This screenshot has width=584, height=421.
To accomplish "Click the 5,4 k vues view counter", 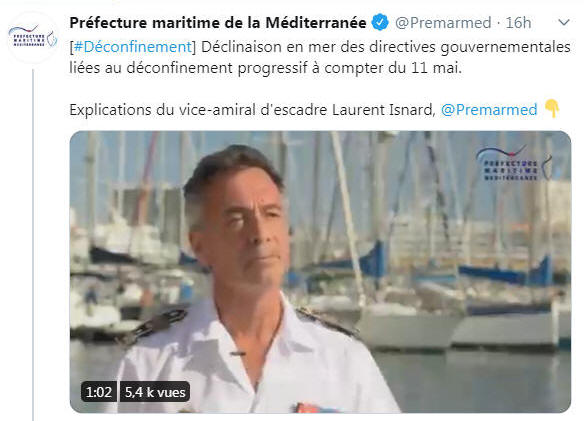I will (155, 392).
